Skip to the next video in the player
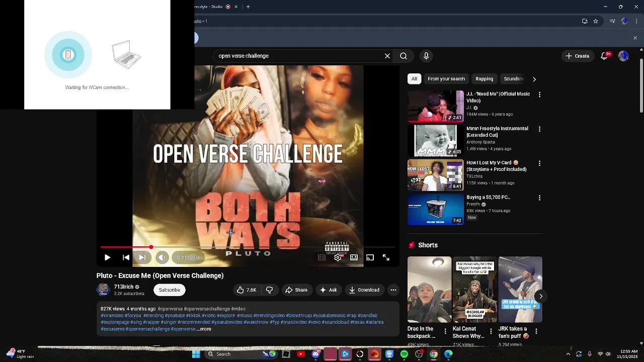This screenshot has height=362, width=644. pyautogui.click(x=142, y=257)
